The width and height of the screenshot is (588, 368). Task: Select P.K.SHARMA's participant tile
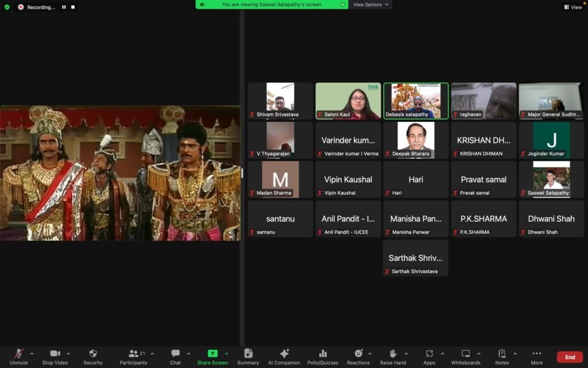pyautogui.click(x=483, y=218)
